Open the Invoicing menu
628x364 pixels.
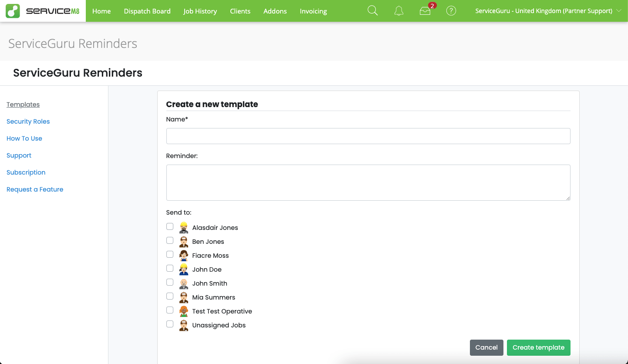click(x=314, y=11)
